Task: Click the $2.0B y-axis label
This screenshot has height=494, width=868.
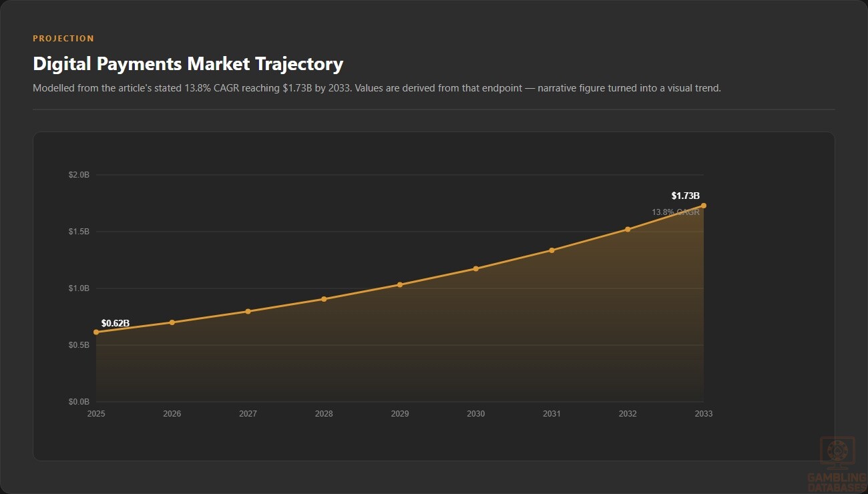Action: (x=79, y=175)
